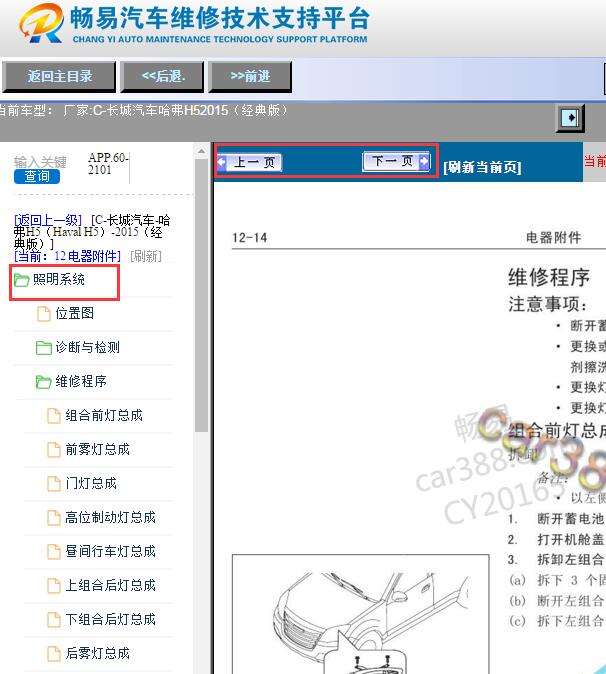This screenshot has width=606, height=674.
Task: Click the 诊断与检测 folder icon
Action: click(x=43, y=347)
